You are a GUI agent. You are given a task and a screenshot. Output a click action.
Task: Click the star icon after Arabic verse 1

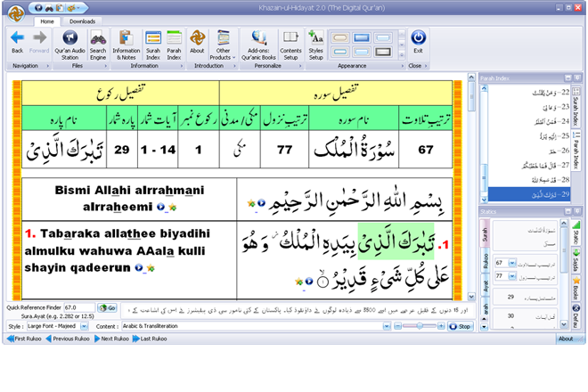pyautogui.click(x=298, y=281)
